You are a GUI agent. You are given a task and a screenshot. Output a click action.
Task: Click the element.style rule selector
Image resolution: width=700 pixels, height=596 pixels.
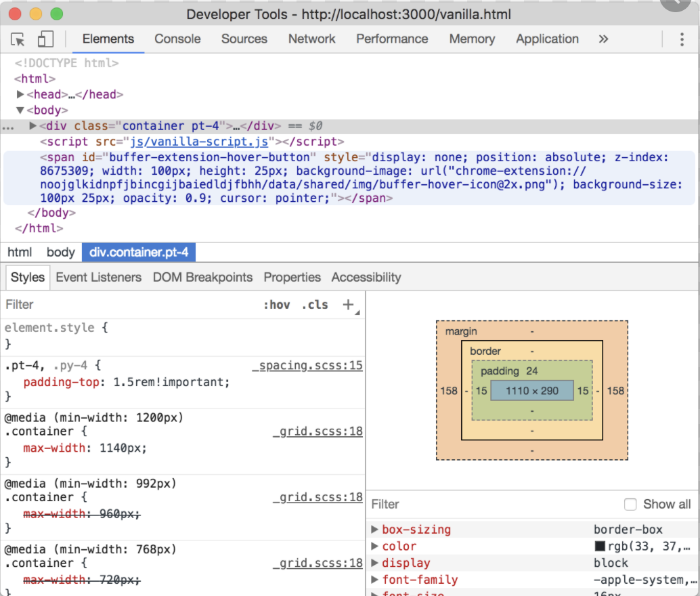(49, 328)
